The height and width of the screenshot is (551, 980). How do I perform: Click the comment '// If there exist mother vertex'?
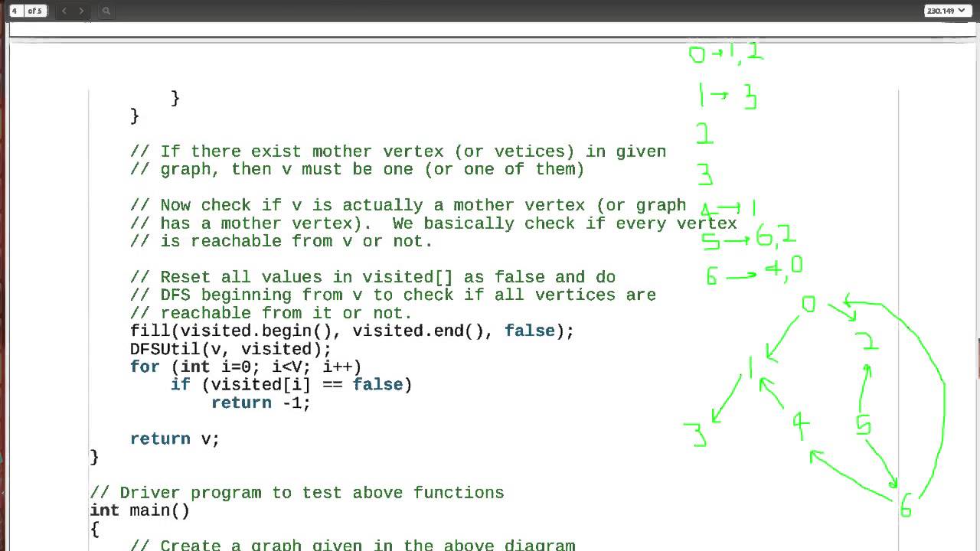pyautogui.click(x=398, y=152)
